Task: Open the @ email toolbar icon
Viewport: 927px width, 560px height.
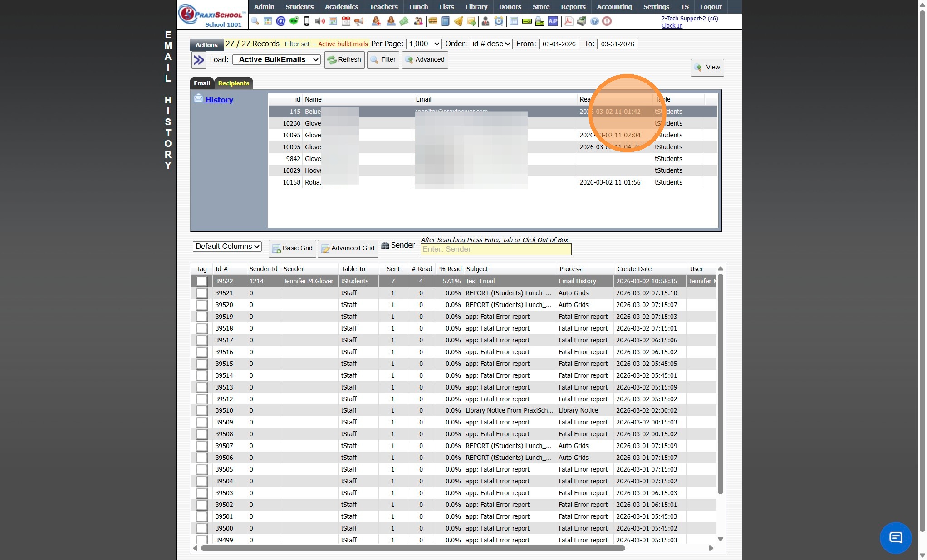Action: click(281, 21)
